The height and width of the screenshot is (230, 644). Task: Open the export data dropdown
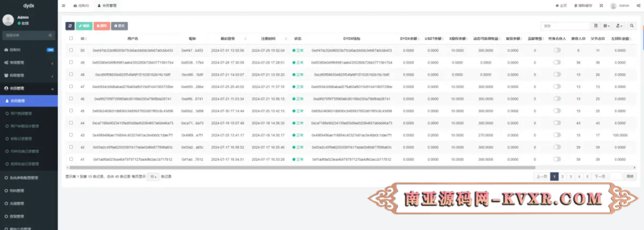[619, 26]
